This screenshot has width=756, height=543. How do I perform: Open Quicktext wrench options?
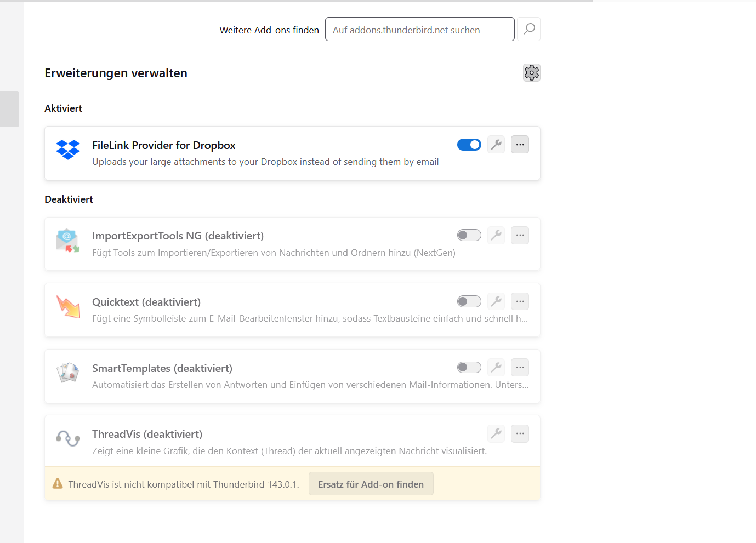(x=496, y=301)
